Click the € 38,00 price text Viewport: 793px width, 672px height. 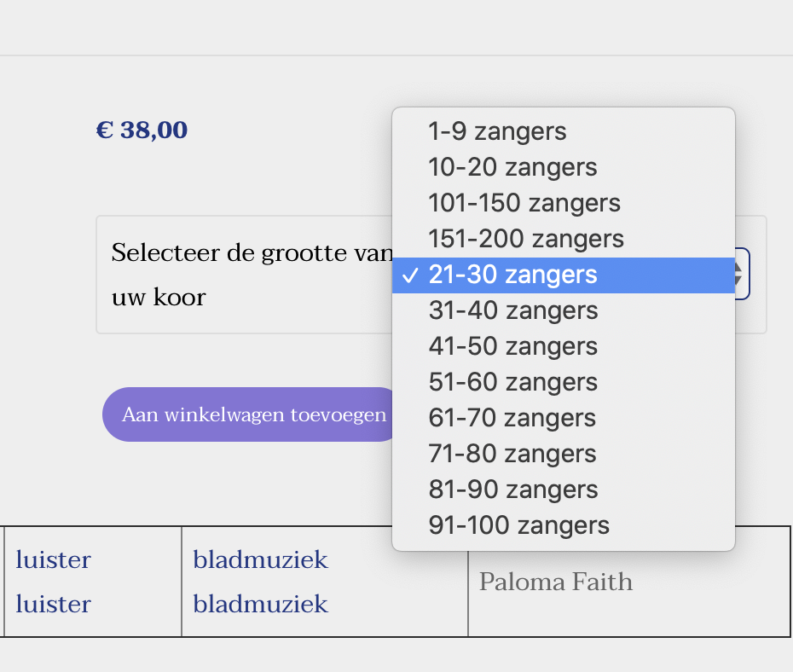click(142, 130)
